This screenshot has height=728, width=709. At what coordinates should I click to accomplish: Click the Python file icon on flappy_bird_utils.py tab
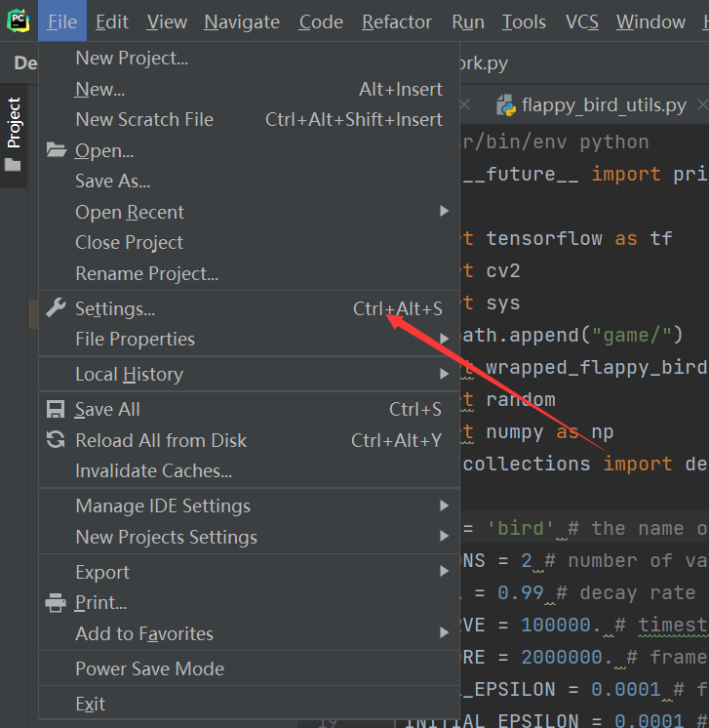[506, 105]
